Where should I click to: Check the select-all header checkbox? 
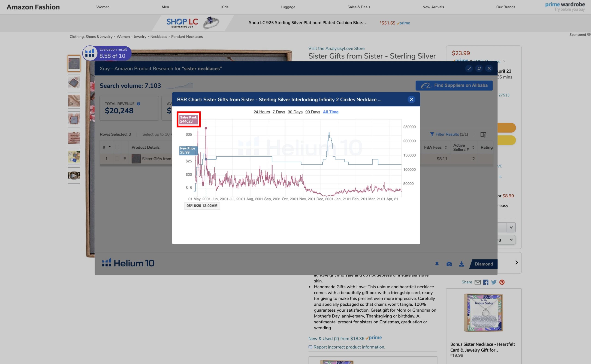click(x=117, y=147)
